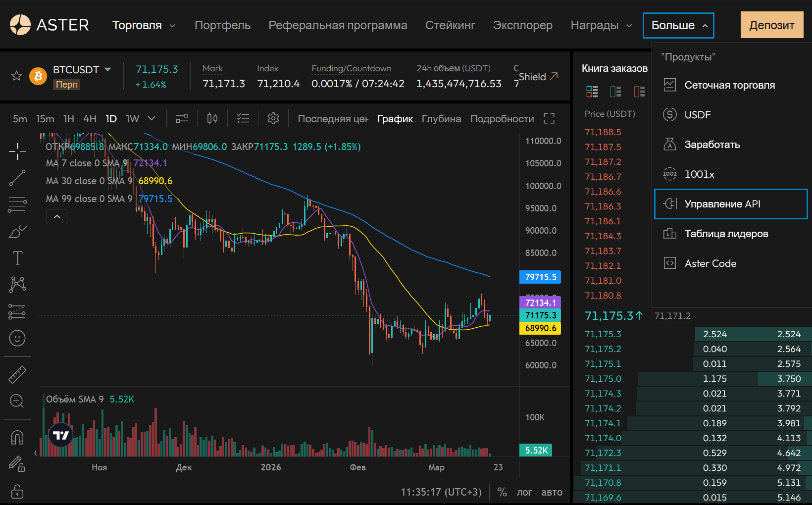Click the ASTER logo

tap(49, 25)
